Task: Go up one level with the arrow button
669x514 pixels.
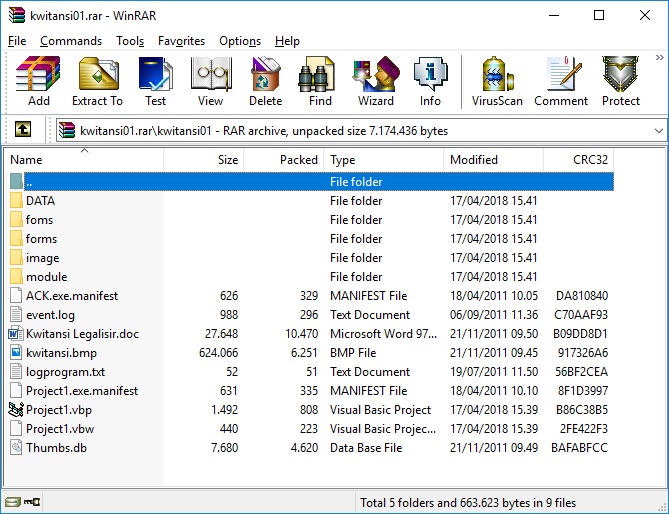Action: click(23, 129)
